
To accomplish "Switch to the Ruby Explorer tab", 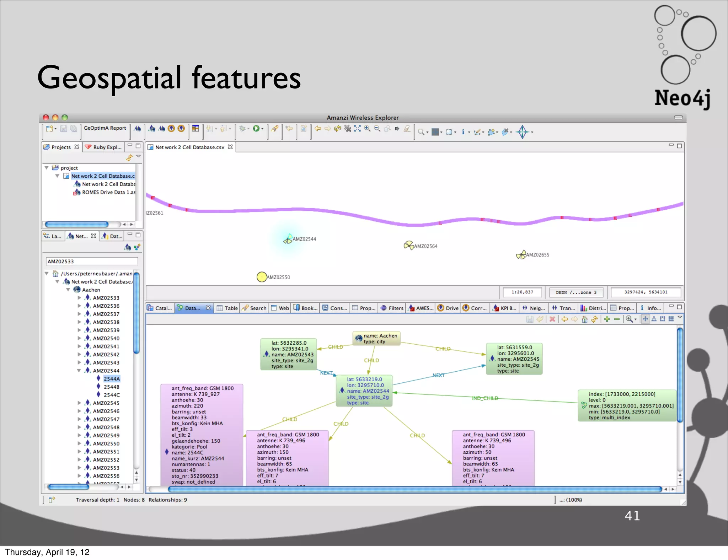I will coord(103,147).
